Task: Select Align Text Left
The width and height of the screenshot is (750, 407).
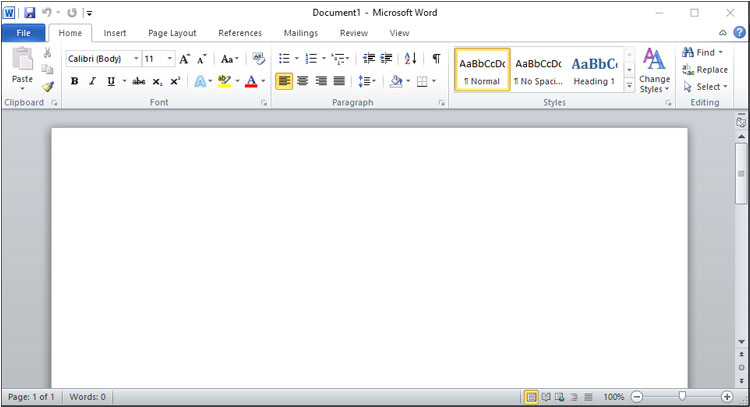Action: click(284, 81)
